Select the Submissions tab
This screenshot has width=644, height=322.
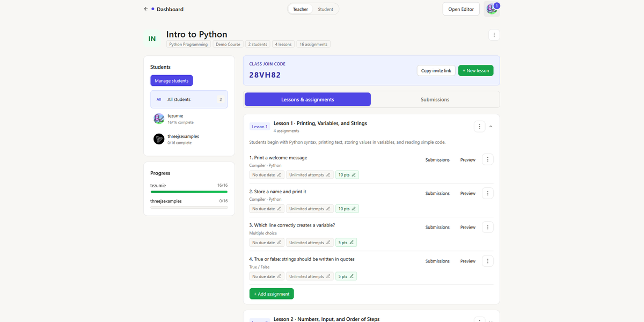pos(435,99)
